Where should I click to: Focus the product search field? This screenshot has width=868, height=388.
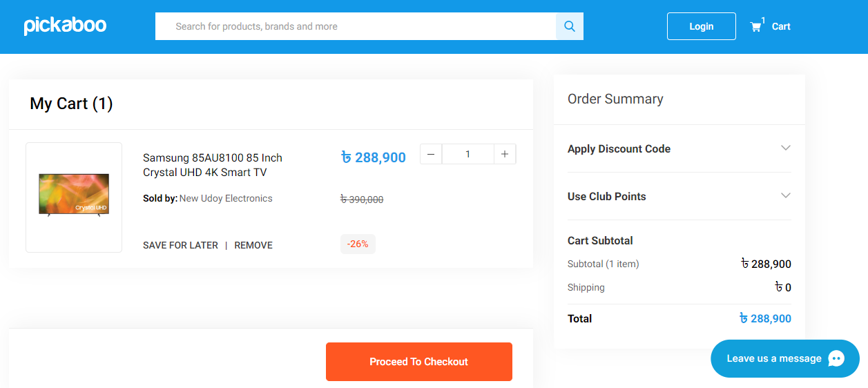click(x=356, y=26)
